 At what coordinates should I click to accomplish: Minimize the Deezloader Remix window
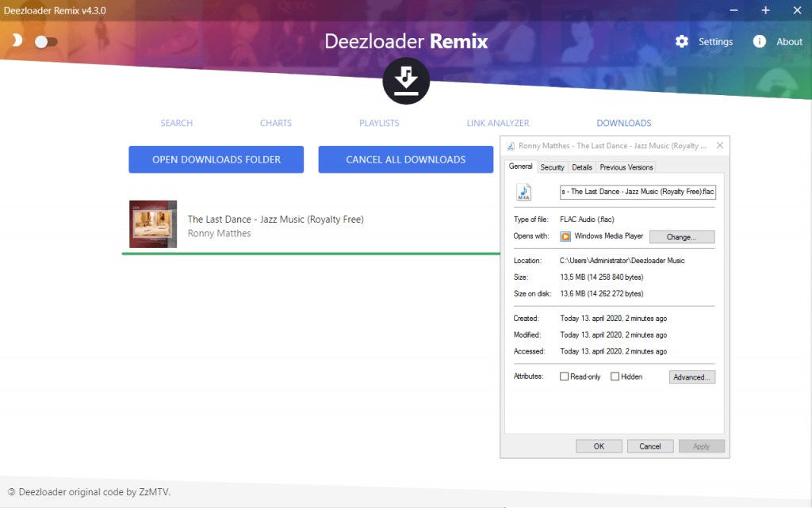pyautogui.click(x=733, y=10)
